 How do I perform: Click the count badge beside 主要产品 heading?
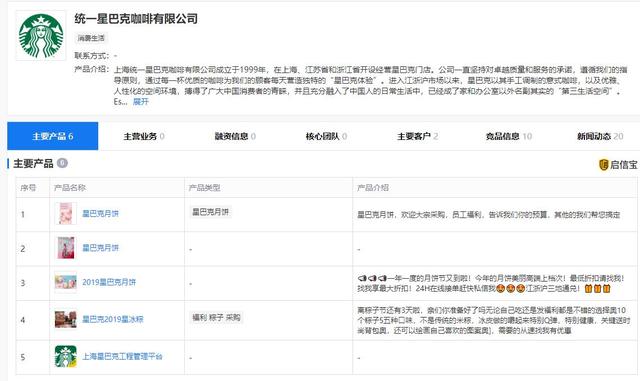(62, 163)
